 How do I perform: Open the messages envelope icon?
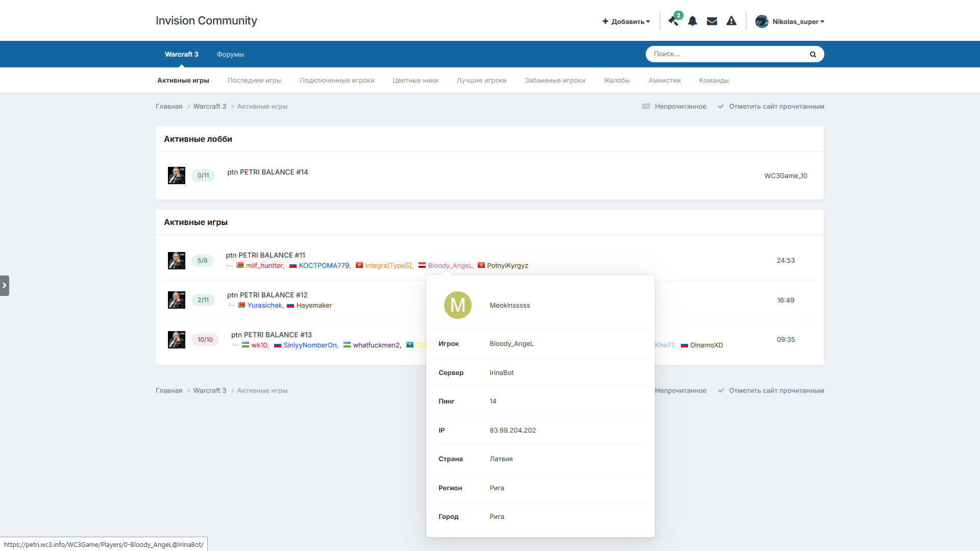712,21
